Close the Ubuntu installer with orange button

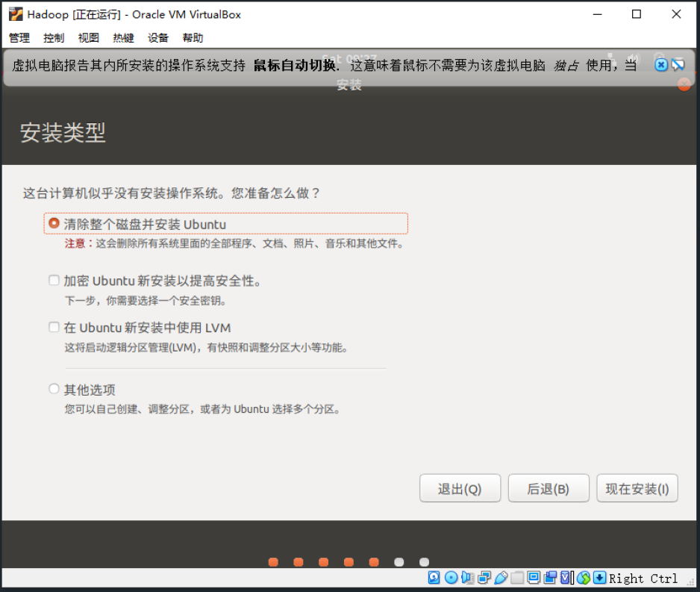coord(684,84)
